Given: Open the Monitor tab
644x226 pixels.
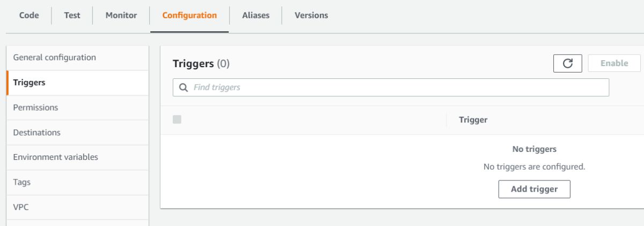Looking at the screenshot, I should 121,15.
